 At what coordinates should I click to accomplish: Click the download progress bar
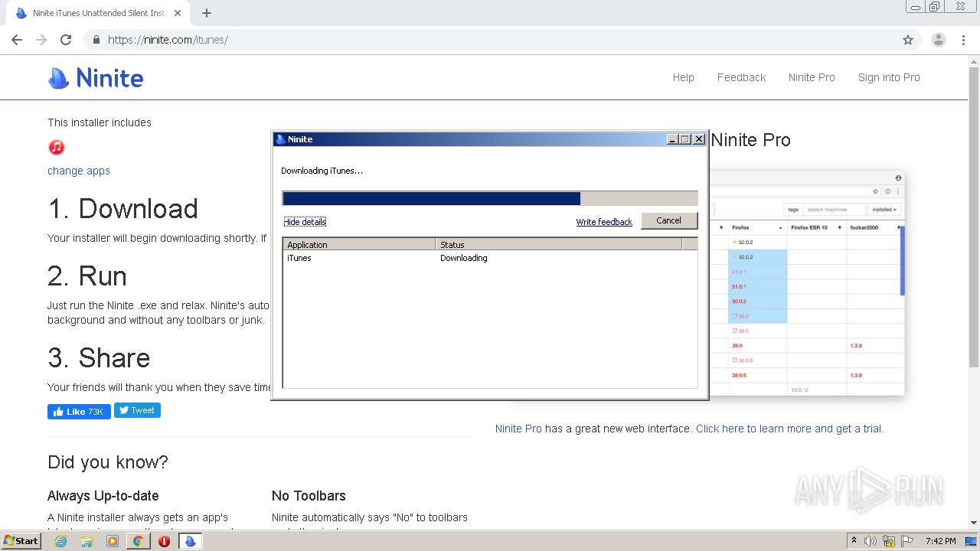pyautogui.click(x=490, y=199)
